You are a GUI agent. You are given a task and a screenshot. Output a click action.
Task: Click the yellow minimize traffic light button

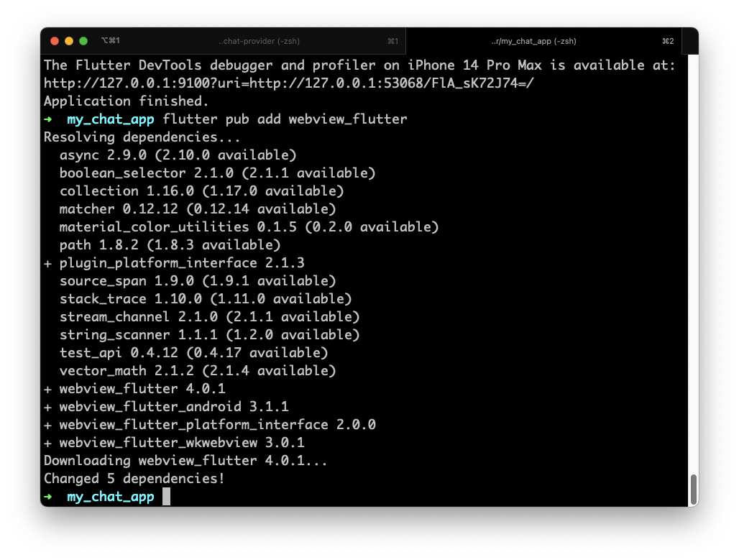tap(69, 41)
